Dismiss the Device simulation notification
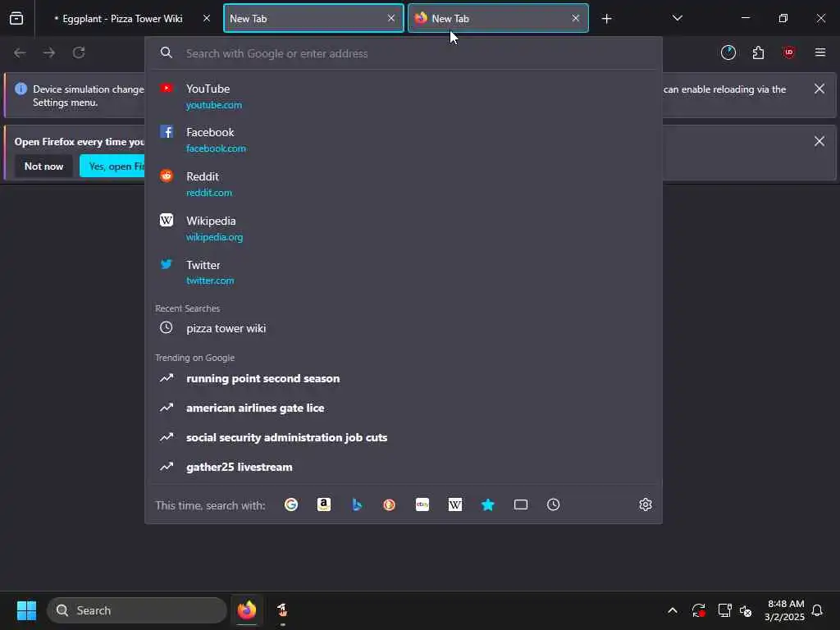This screenshot has width=840, height=630. [819, 89]
